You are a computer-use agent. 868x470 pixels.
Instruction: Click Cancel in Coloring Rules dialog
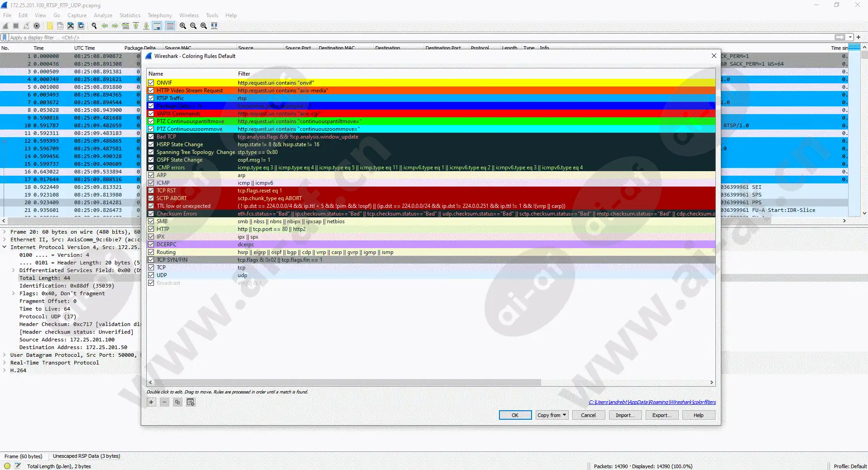click(588, 415)
